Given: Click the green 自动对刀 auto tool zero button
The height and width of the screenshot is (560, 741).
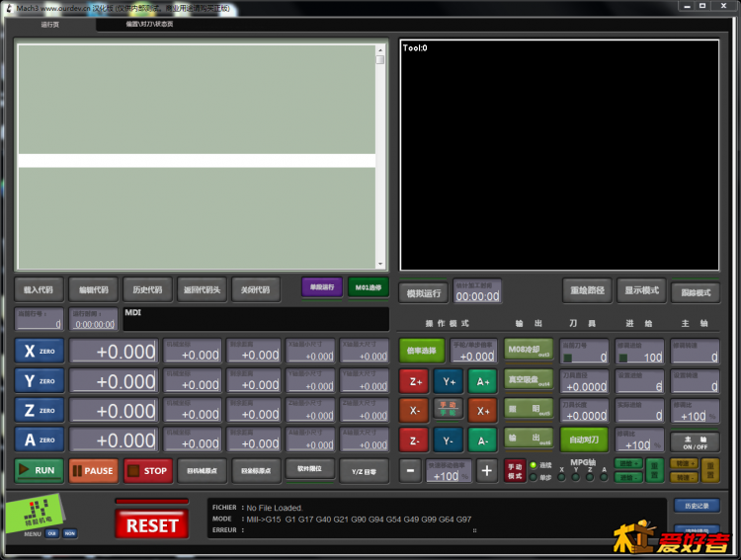Looking at the screenshot, I should pyautogui.click(x=584, y=440).
